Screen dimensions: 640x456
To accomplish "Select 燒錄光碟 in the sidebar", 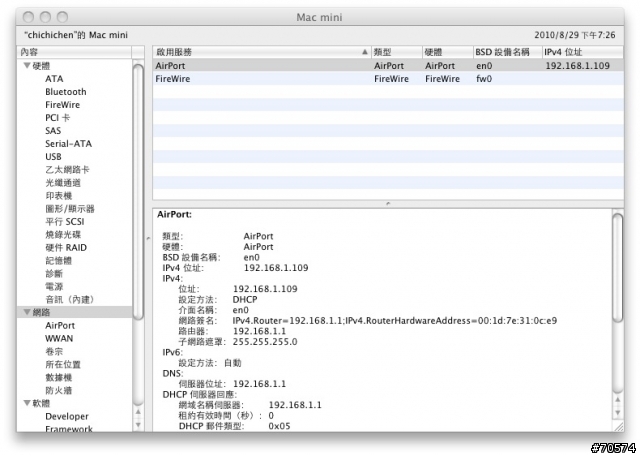I will (x=63, y=235).
